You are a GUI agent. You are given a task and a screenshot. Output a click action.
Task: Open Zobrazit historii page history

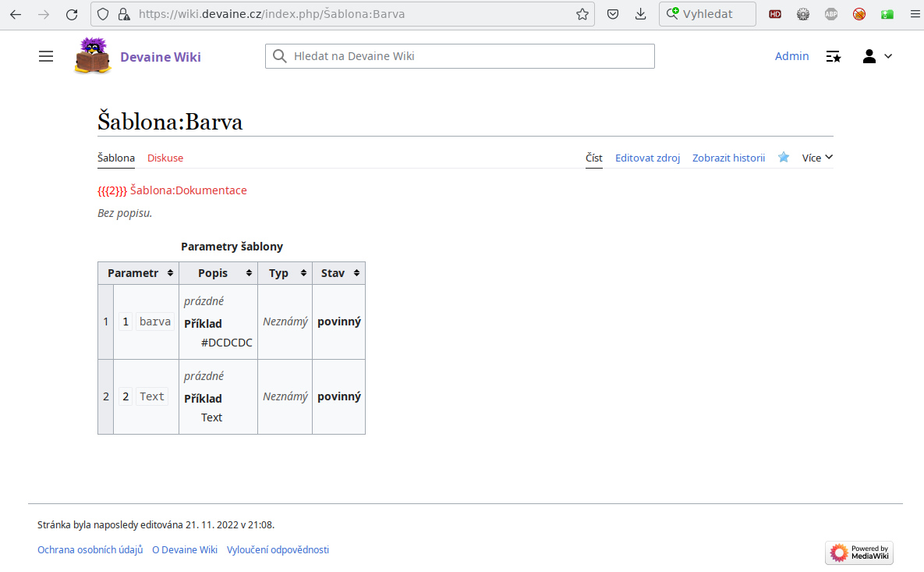pyautogui.click(x=728, y=158)
